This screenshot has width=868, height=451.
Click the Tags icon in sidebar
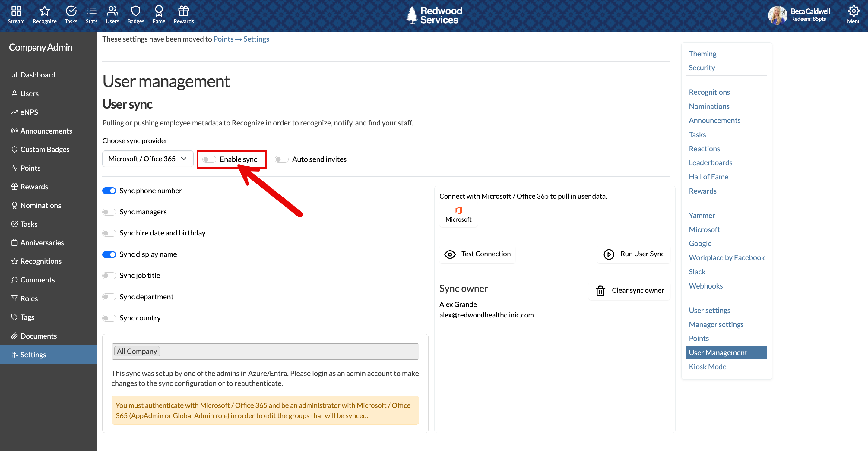click(14, 317)
